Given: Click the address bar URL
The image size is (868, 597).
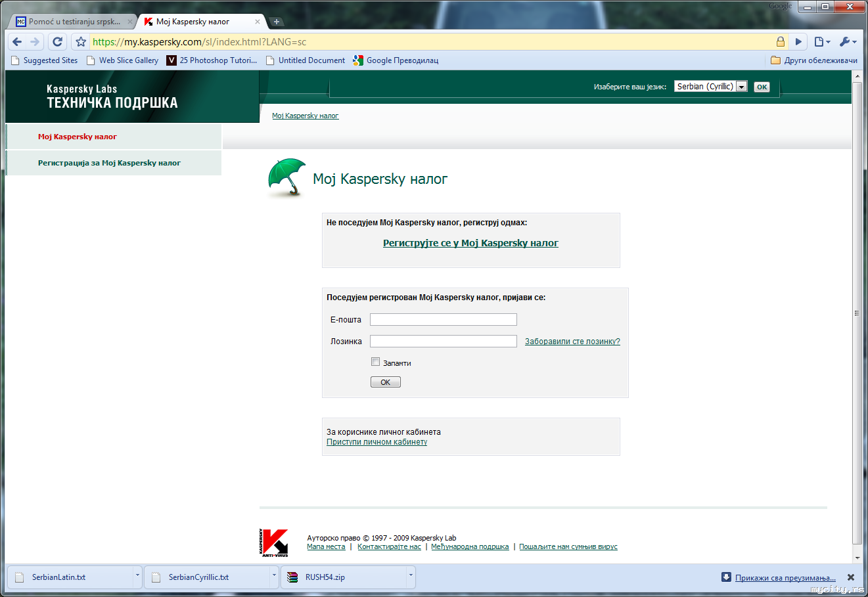Looking at the screenshot, I should click(200, 42).
